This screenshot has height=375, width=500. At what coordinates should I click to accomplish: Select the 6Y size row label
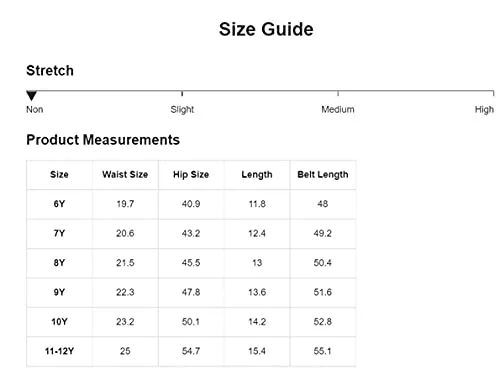pyautogui.click(x=59, y=204)
